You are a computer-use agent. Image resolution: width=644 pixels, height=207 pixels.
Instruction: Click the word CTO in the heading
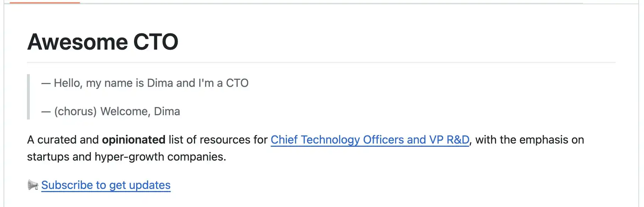coord(156,42)
